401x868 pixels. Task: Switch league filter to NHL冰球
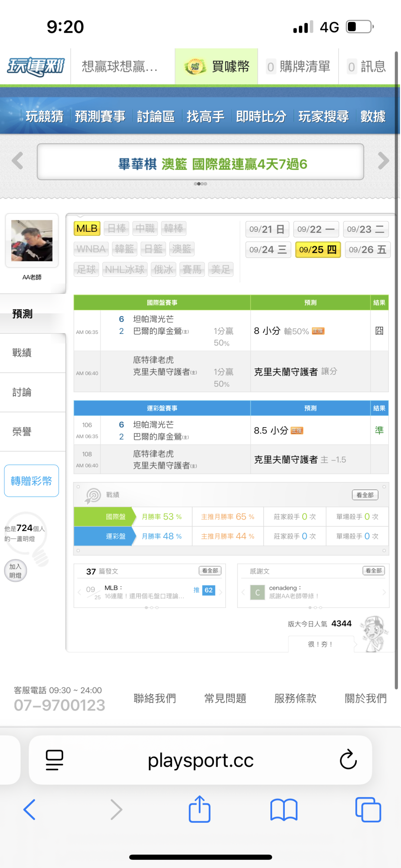(125, 269)
